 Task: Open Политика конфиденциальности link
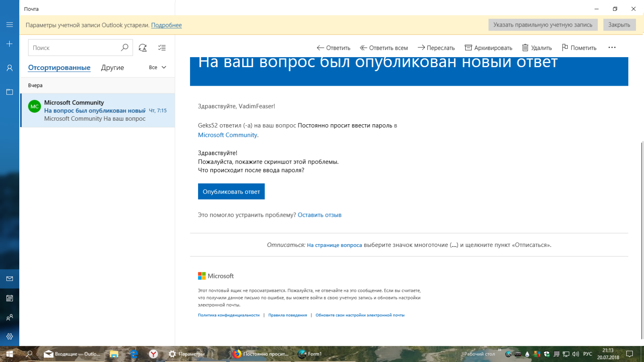click(229, 315)
